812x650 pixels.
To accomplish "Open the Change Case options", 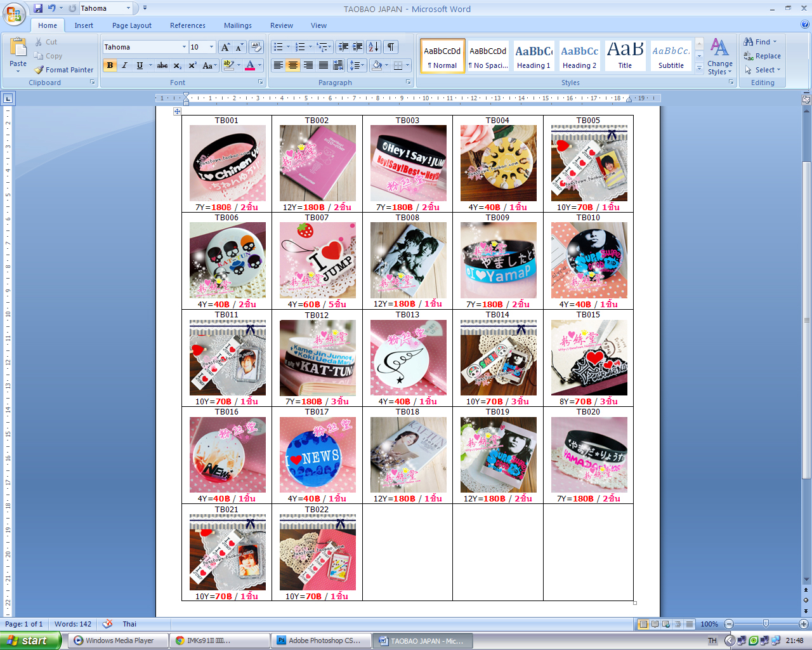I will coord(209,65).
